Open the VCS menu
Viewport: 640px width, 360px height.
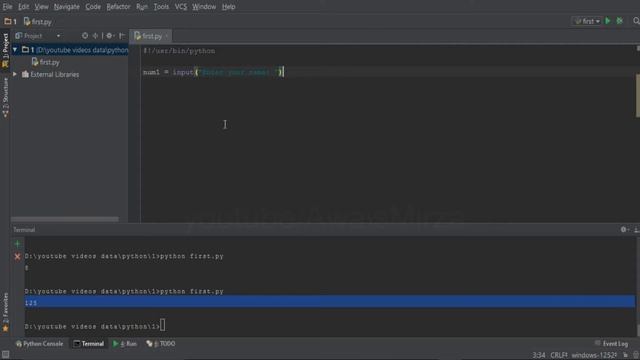(x=180, y=7)
